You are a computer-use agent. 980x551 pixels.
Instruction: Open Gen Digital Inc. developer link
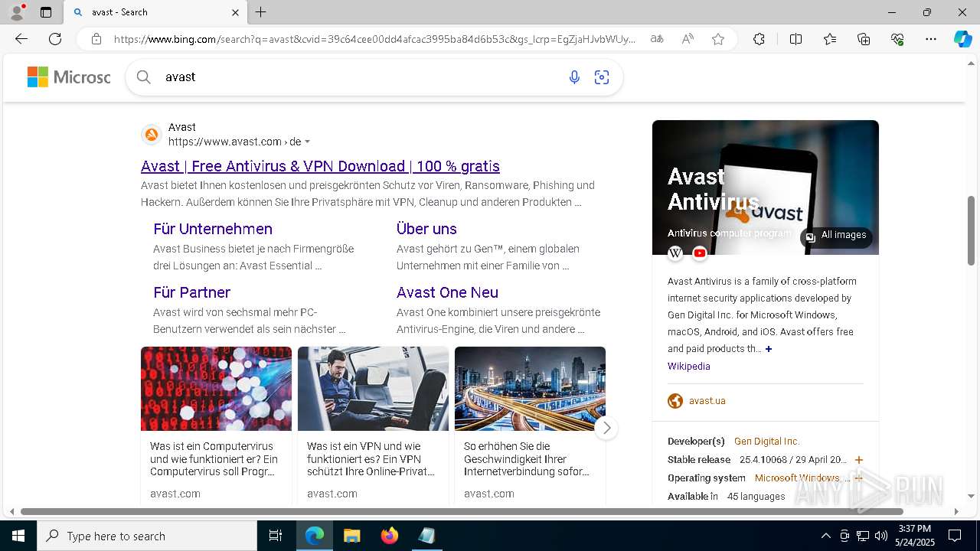(766, 442)
